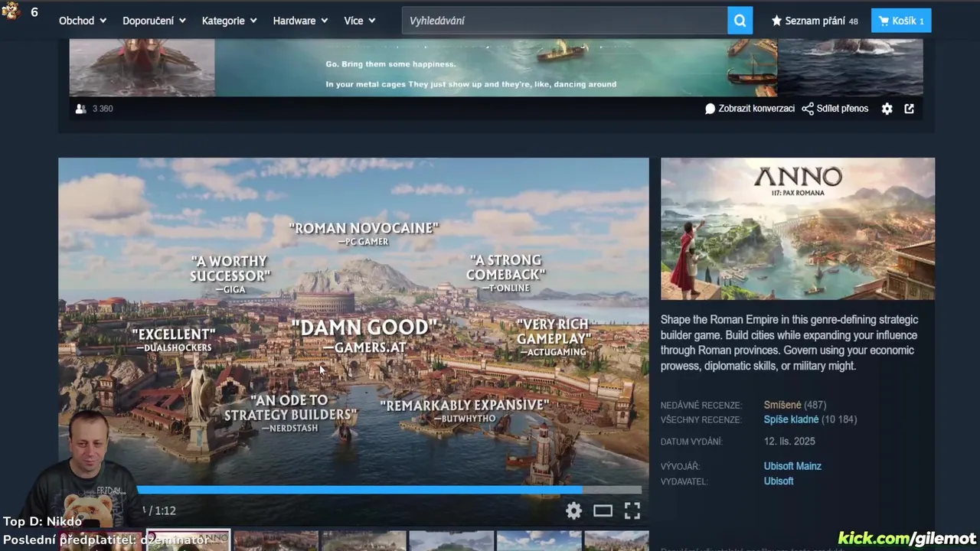Click the broadcast viewers icon
Screen dimensions: 980x551
pos(80,109)
